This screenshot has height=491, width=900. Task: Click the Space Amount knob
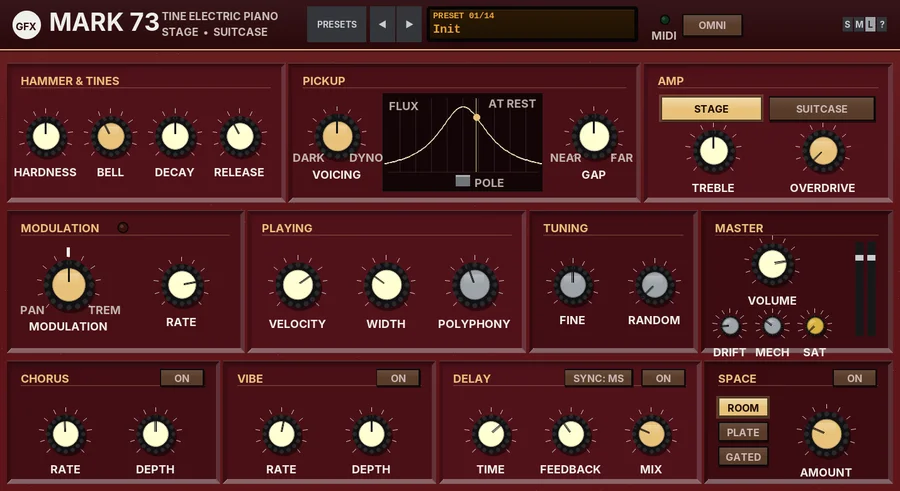tap(827, 435)
